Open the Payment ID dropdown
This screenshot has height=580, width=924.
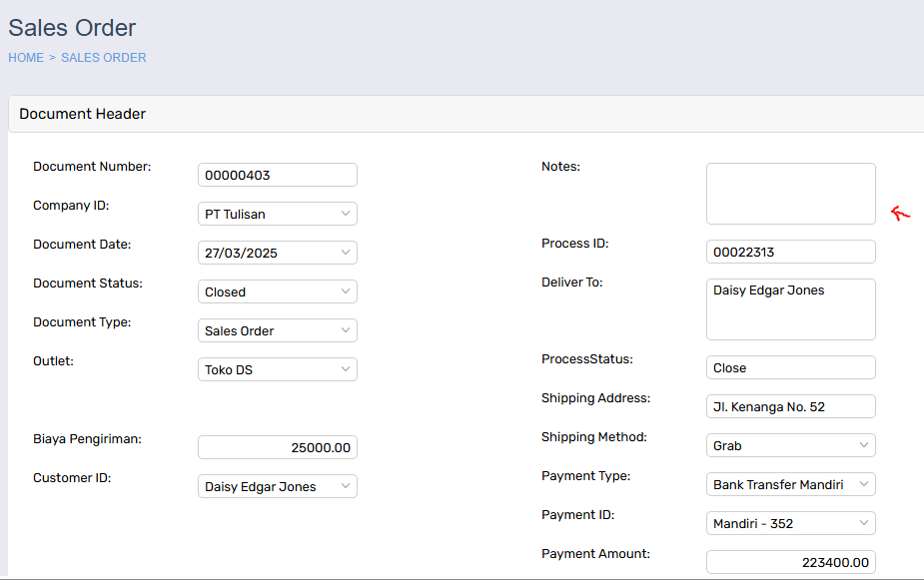791,523
